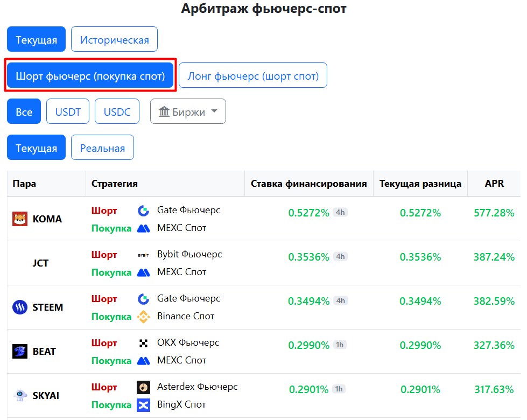Click the STEEM coin logo
This screenshot has height=420, width=527.
pyautogui.click(x=20, y=307)
